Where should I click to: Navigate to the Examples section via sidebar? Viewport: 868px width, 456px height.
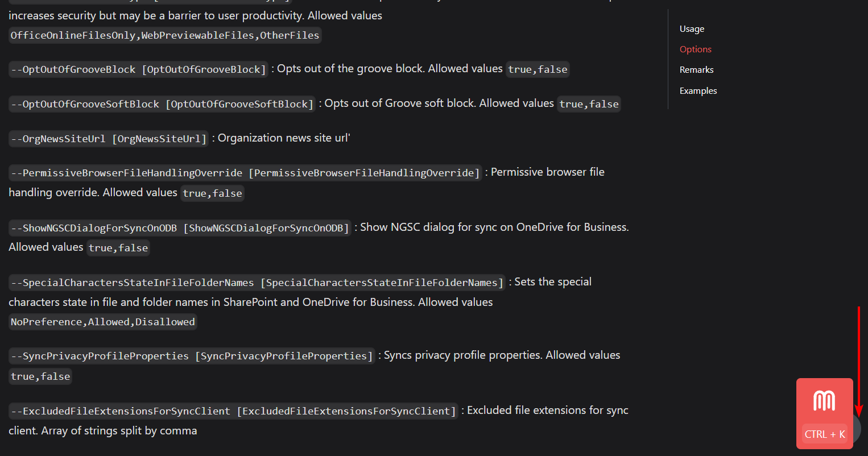(698, 90)
